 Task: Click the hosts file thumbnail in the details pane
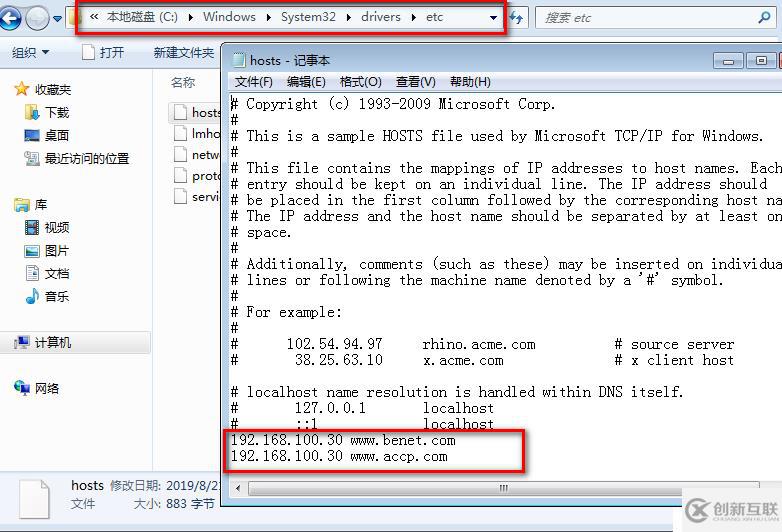point(34,499)
